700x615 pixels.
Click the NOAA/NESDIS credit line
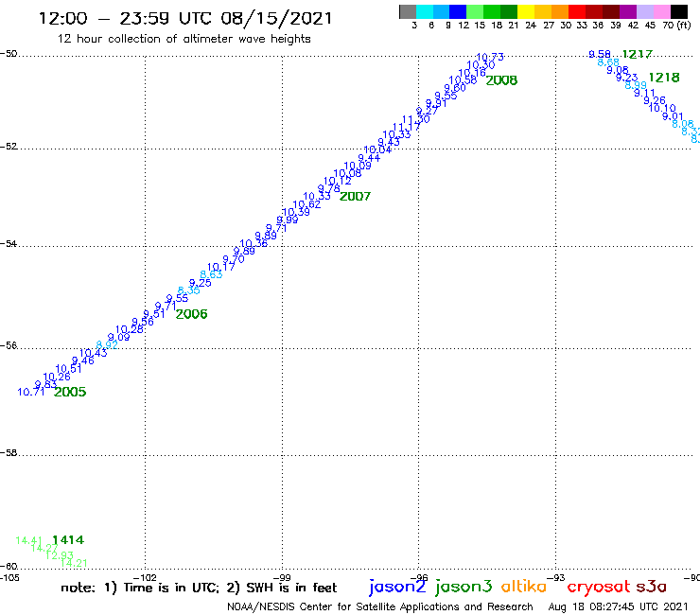pos(380,606)
